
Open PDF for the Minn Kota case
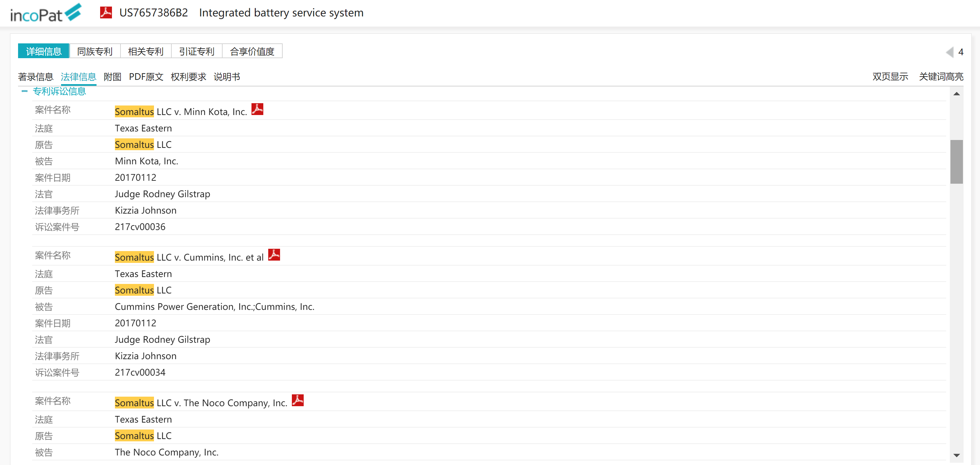257,110
